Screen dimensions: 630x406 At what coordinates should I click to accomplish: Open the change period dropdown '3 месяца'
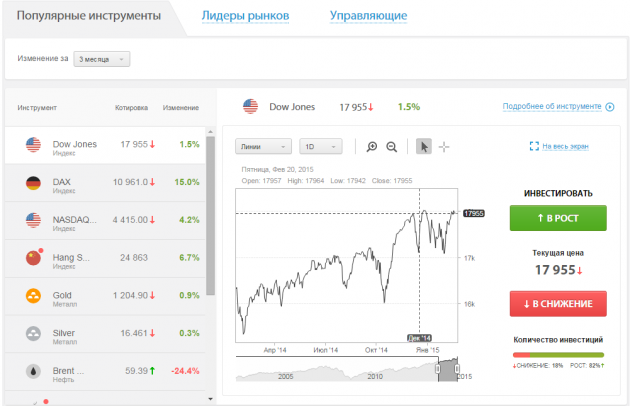click(102, 59)
